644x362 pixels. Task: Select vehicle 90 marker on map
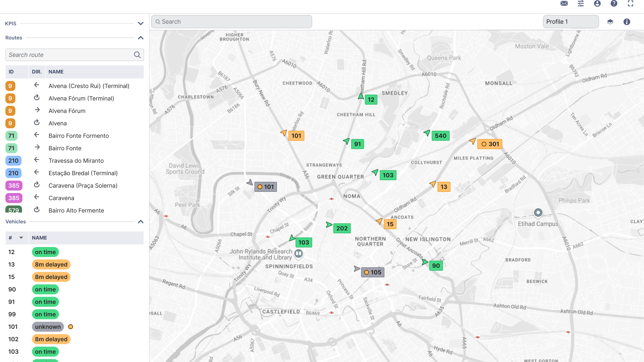(436, 266)
